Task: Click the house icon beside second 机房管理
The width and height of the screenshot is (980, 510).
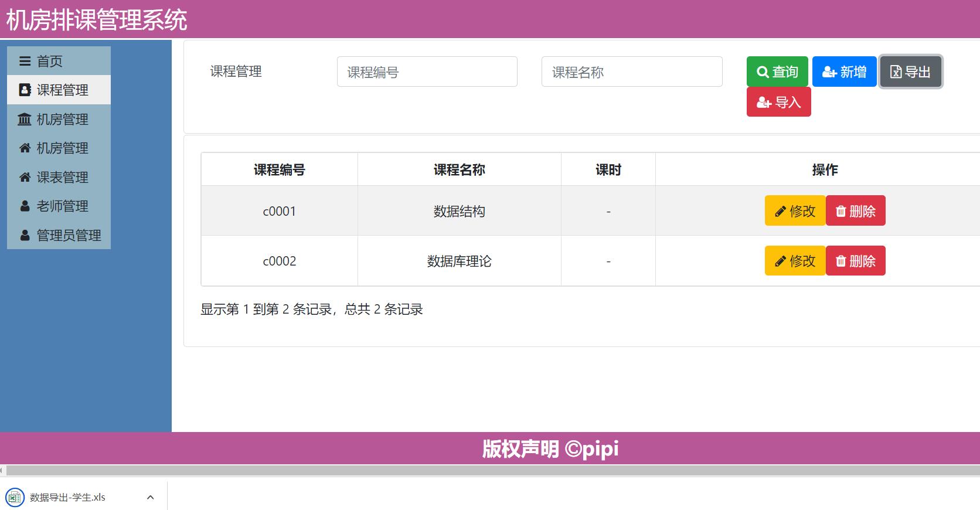Action: (x=25, y=148)
